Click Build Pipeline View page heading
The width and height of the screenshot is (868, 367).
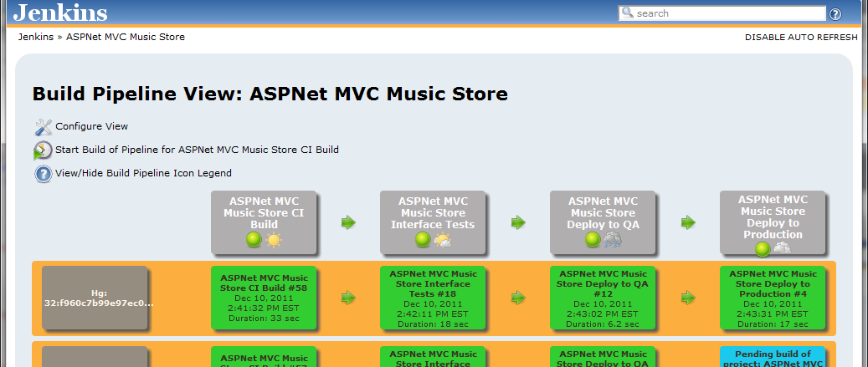point(270,94)
